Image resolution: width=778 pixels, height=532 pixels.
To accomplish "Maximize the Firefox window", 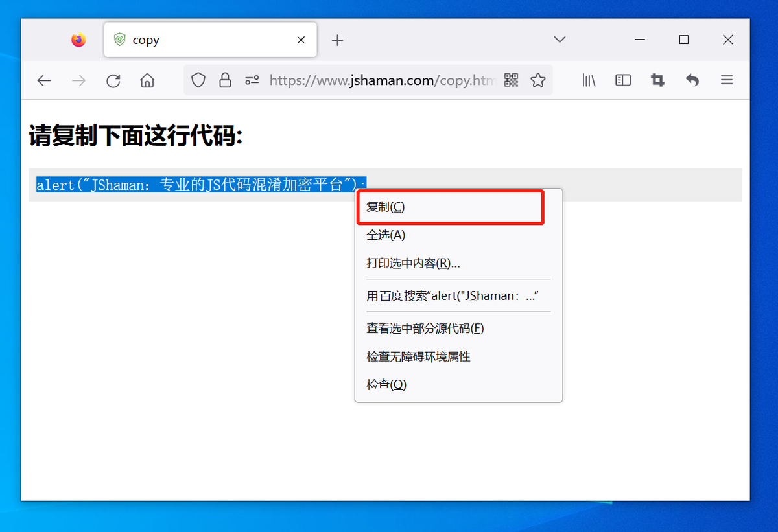I will pyautogui.click(x=683, y=40).
